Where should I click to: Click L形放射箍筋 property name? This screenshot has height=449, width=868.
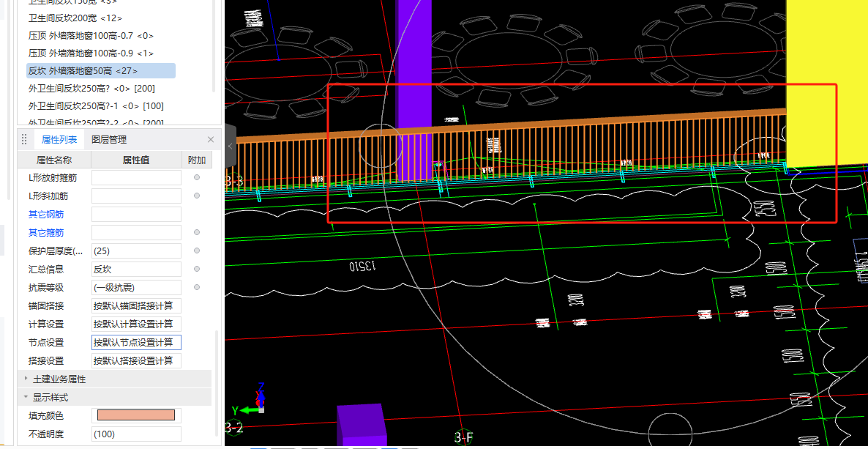(53, 177)
